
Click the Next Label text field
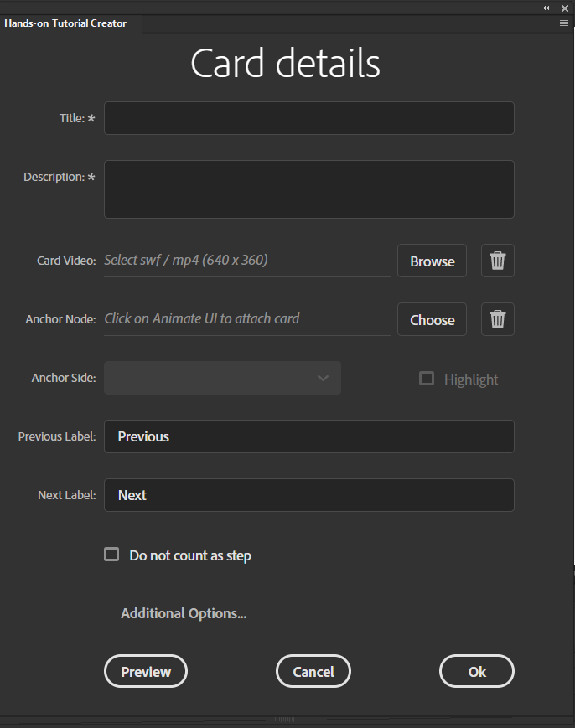point(308,495)
